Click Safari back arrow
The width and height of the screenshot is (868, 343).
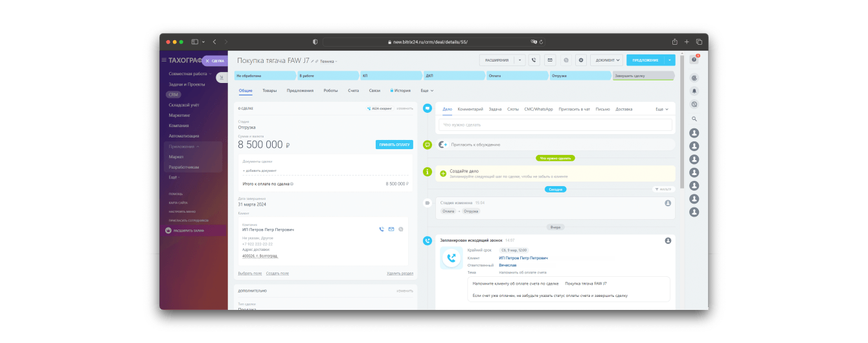click(x=214, y=41)
